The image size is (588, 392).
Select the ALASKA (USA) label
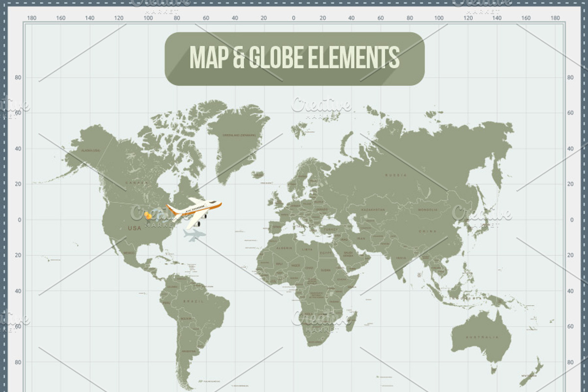click(x=91, y=150)
